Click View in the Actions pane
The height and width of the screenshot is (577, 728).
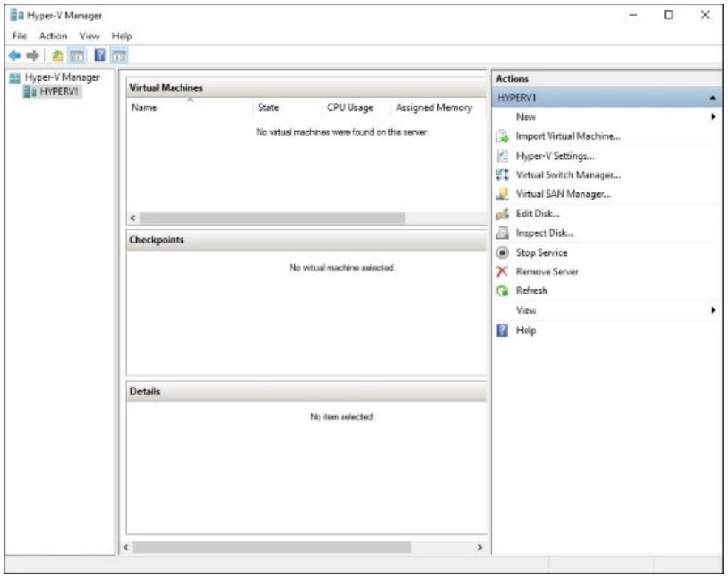[x=527, y=310]
